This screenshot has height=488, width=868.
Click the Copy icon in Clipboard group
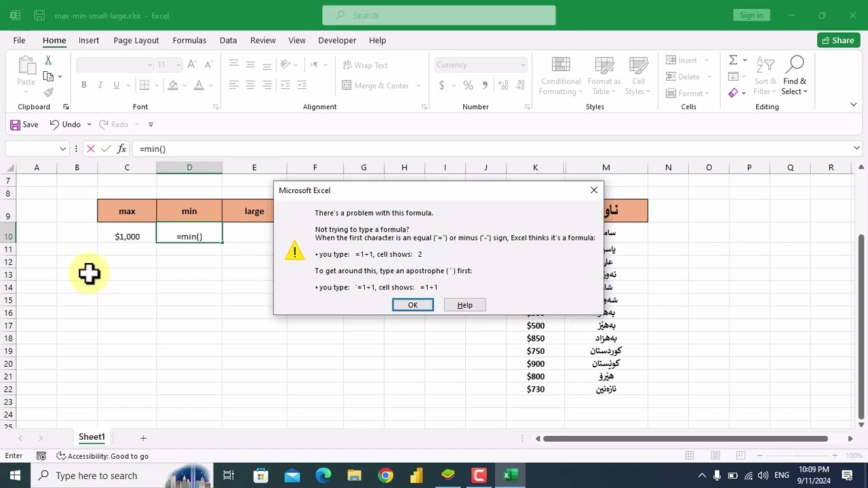tap(48, 77)
